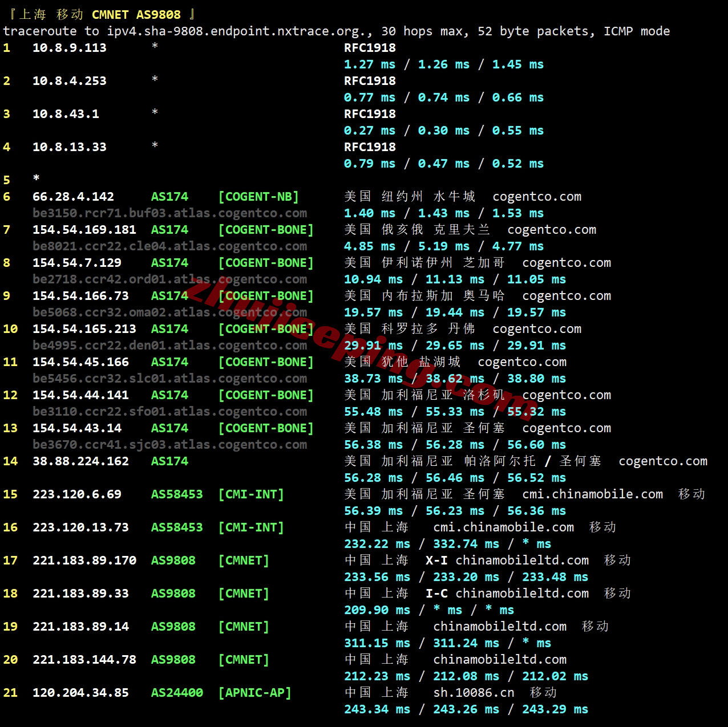The image size is (728, 727).
Task: Click location 芝加哥 on hop 8
Action: point(484,263)
